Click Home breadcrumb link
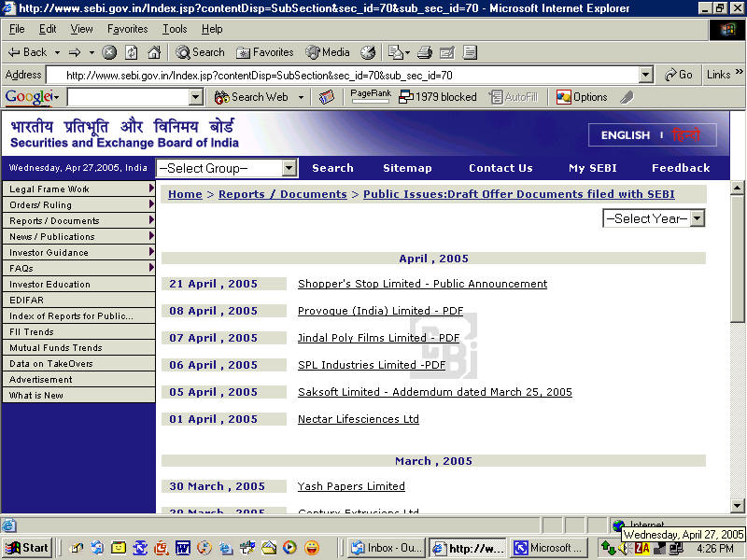 [x=185, y=194]
